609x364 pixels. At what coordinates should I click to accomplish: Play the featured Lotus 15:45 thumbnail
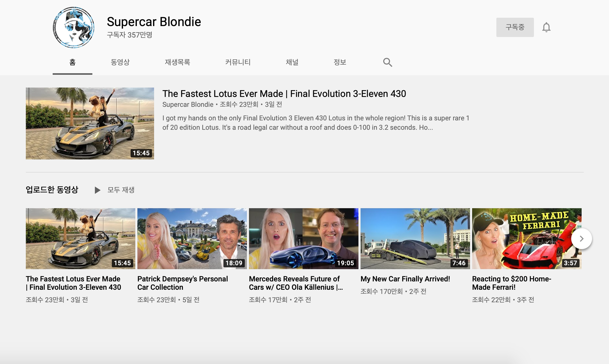click(90, 123)
